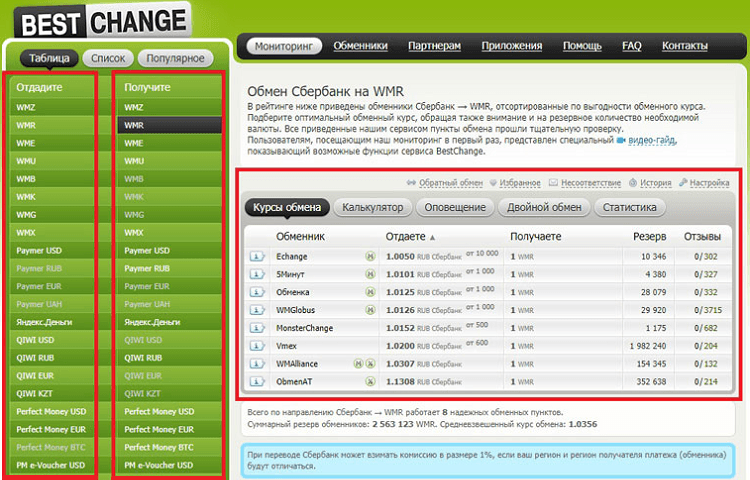Viewport: 750px width, 480px height.
Task: Follow the видео-гайд link
Action: tap(652, 140)
